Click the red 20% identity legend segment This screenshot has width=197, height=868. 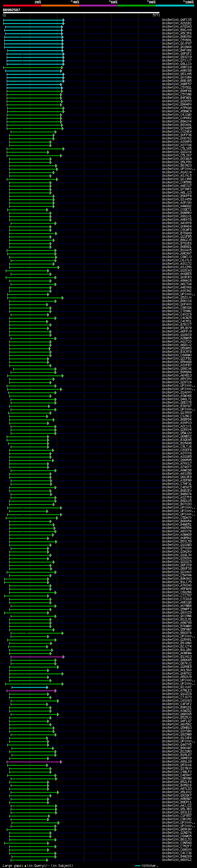pos(22,6)
